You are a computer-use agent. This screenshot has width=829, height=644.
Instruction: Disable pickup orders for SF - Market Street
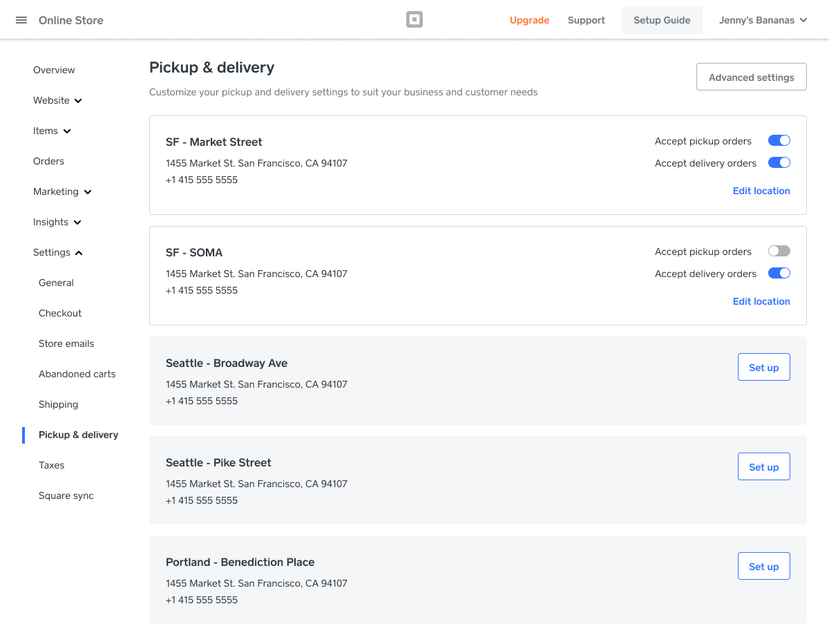coord(779,141)
